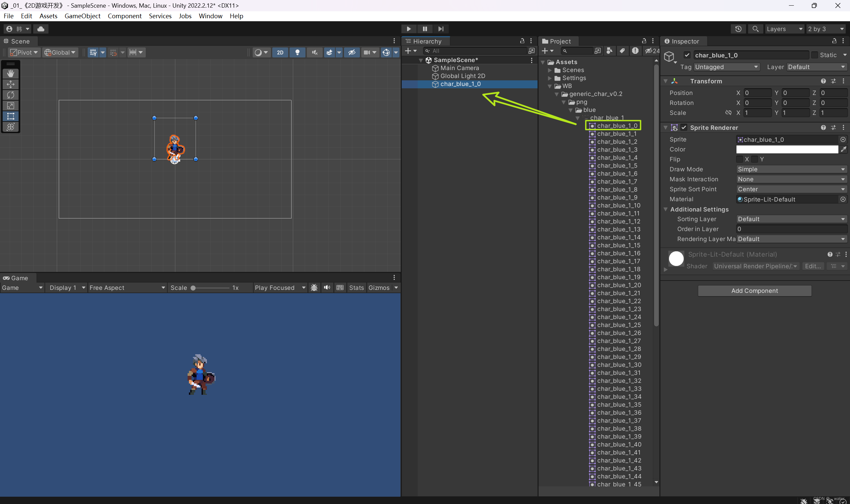Select the Hand tool in the Scene toolbar

point(11,73)
